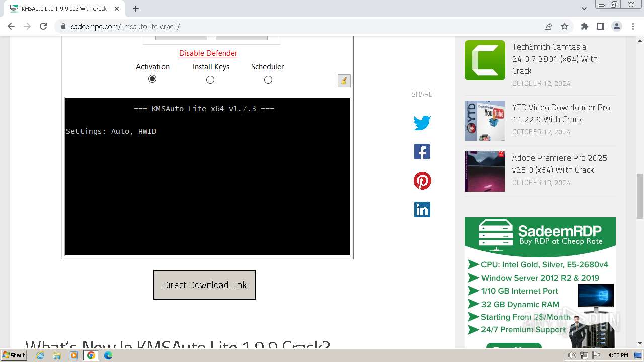This screenshot has height=362, width=644.
Task: Select the Activation radio button
Action: click(x=152, y=79)
